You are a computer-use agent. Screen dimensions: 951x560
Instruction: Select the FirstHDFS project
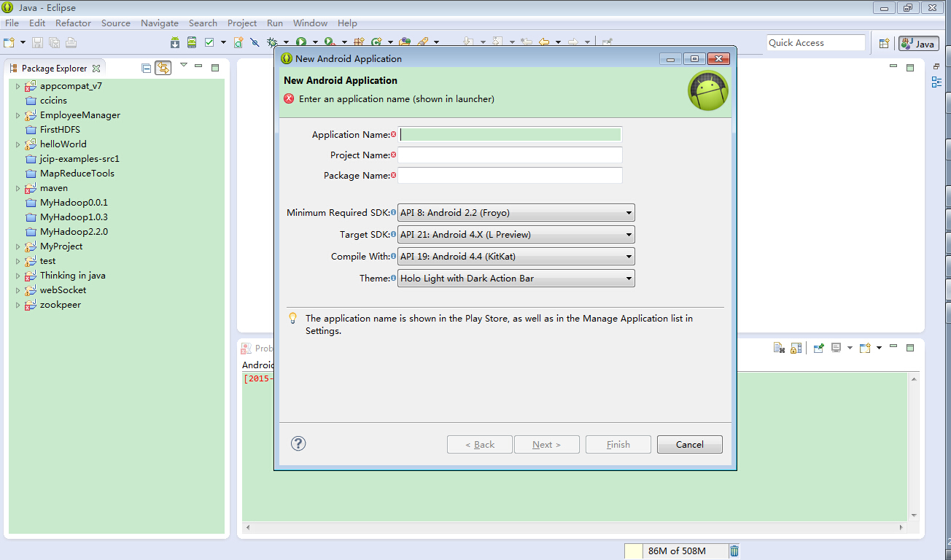click(x=60, y=130)
